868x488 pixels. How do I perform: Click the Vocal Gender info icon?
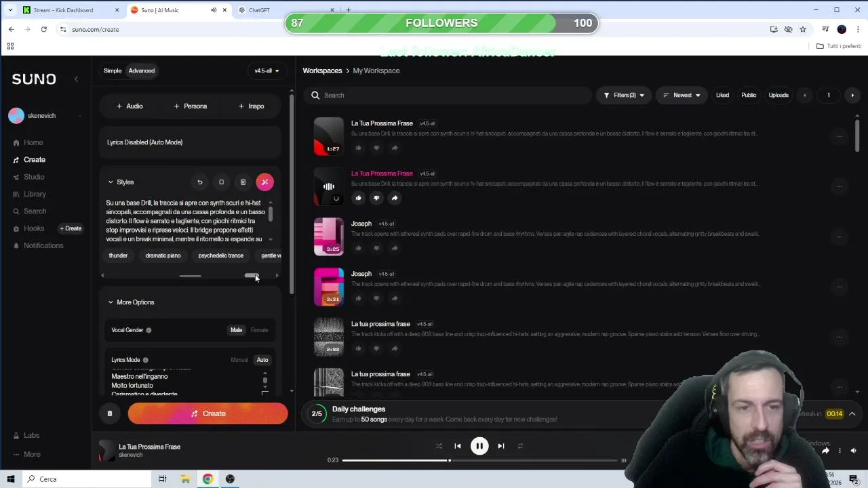pos(149,330)
